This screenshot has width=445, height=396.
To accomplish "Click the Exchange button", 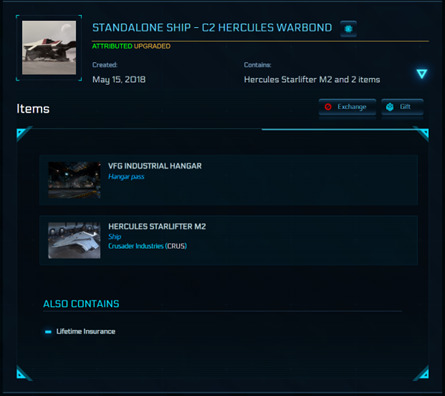I will [x=347, y=107].
